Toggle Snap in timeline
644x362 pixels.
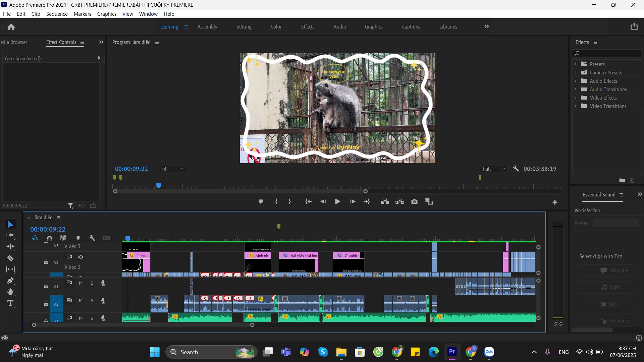coord(49,238)
